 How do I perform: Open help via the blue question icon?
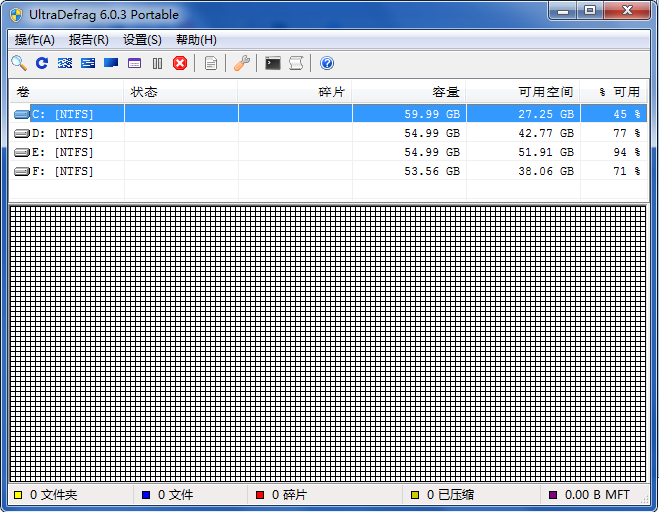[x=327, y=63]
